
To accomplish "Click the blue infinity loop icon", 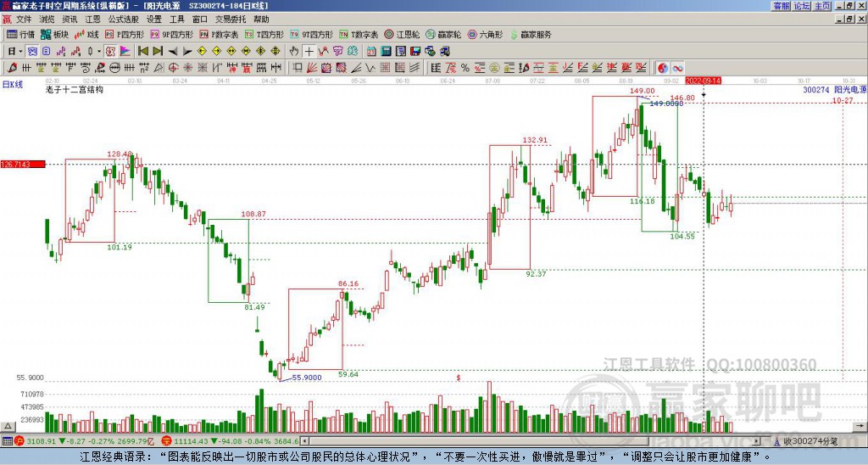I will click(x=677, y=68).
